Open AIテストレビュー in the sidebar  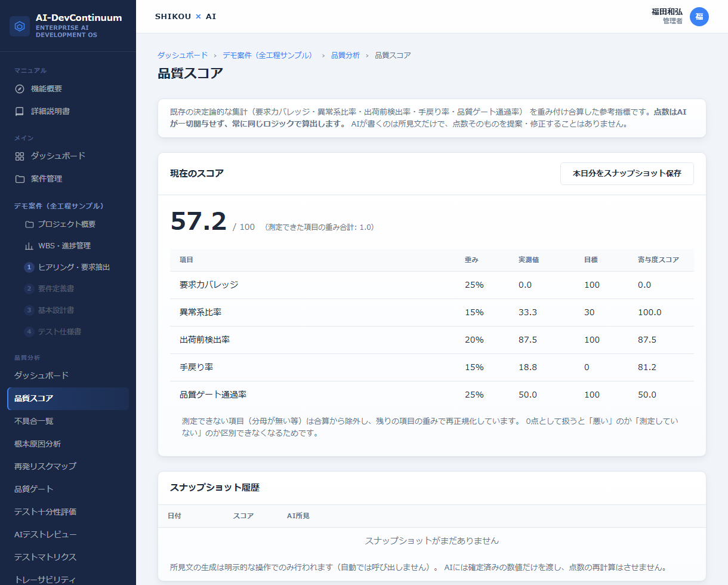pyautogui.click(x=68, y=534)
